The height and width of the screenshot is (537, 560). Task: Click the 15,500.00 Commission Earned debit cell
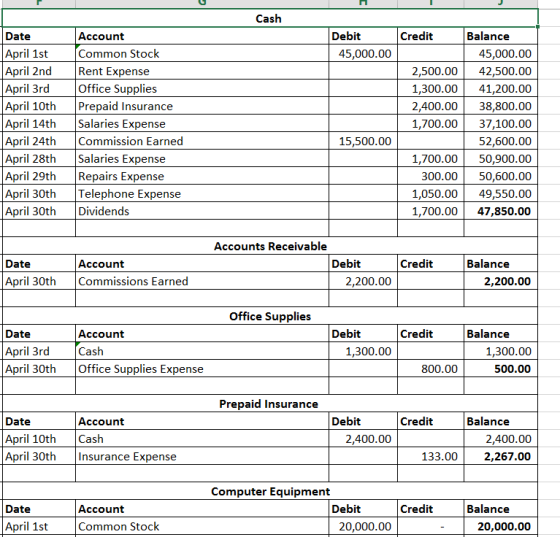(363, 141)
